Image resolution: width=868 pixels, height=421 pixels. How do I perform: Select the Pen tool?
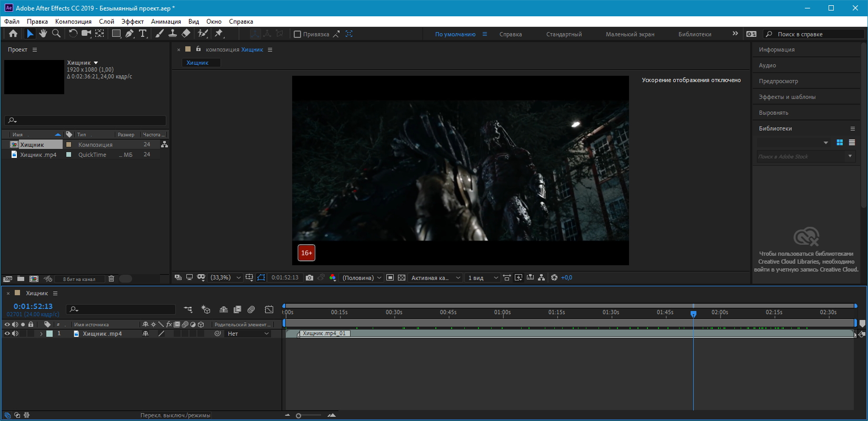coord(129,34)
